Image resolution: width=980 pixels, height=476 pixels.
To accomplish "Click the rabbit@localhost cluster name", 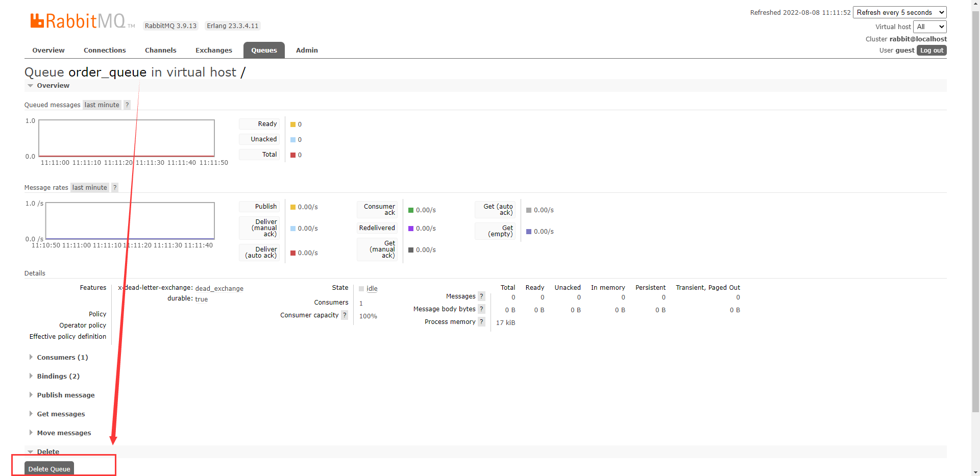I will click(918, 39).
